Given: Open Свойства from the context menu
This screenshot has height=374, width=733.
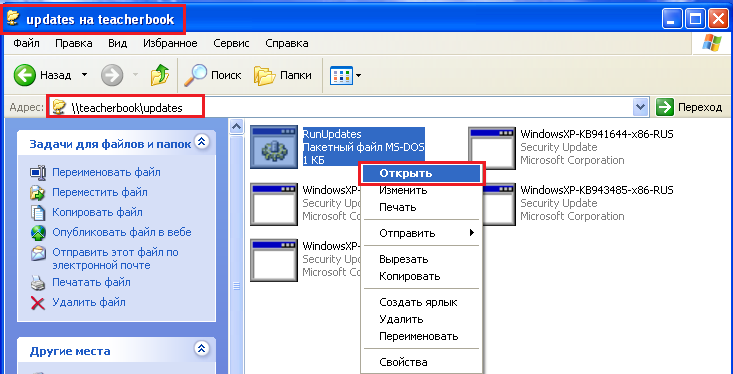Looking at the screenshot, I should pos(422,362).
